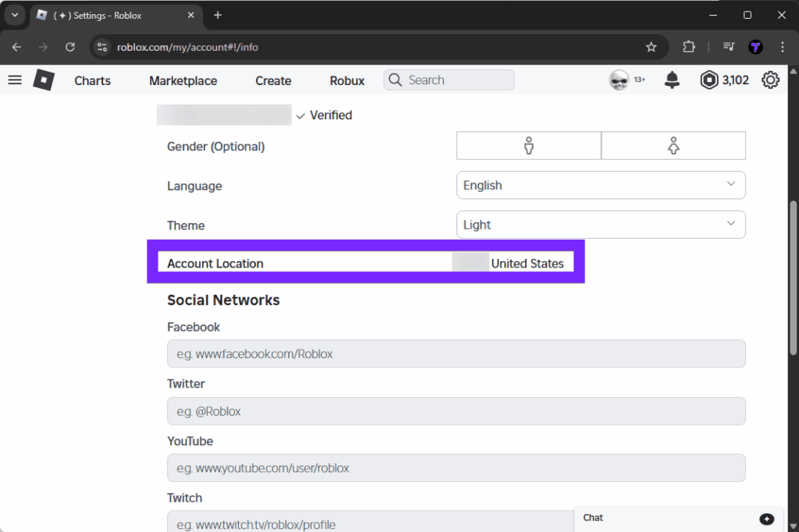
Task: Click the Verified status text
Action: 331,115
